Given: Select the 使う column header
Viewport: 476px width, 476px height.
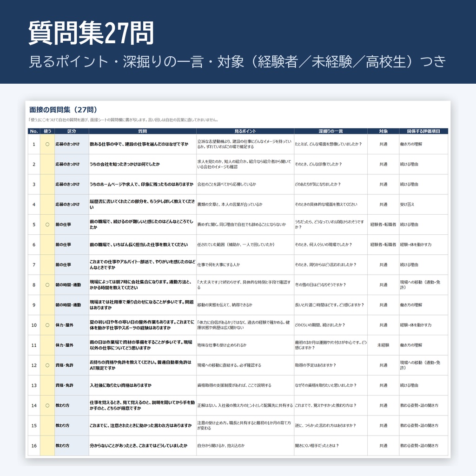Looking at the screenshot, I should click(47, 131).
